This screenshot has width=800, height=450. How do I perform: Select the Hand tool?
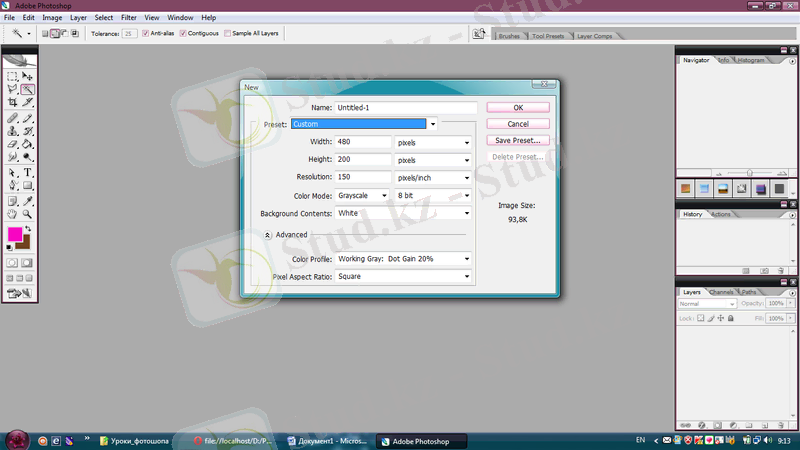[x=12, y=213]
